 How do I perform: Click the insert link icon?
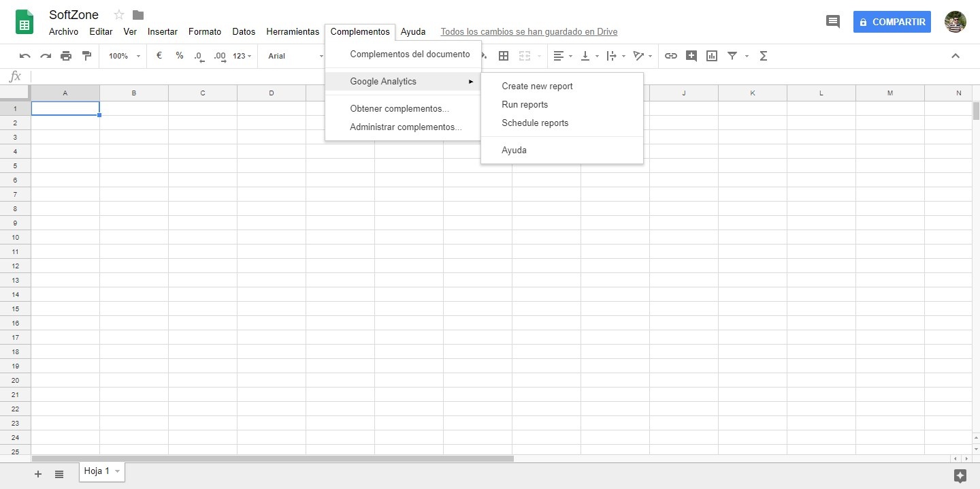(x=671, y=56)
